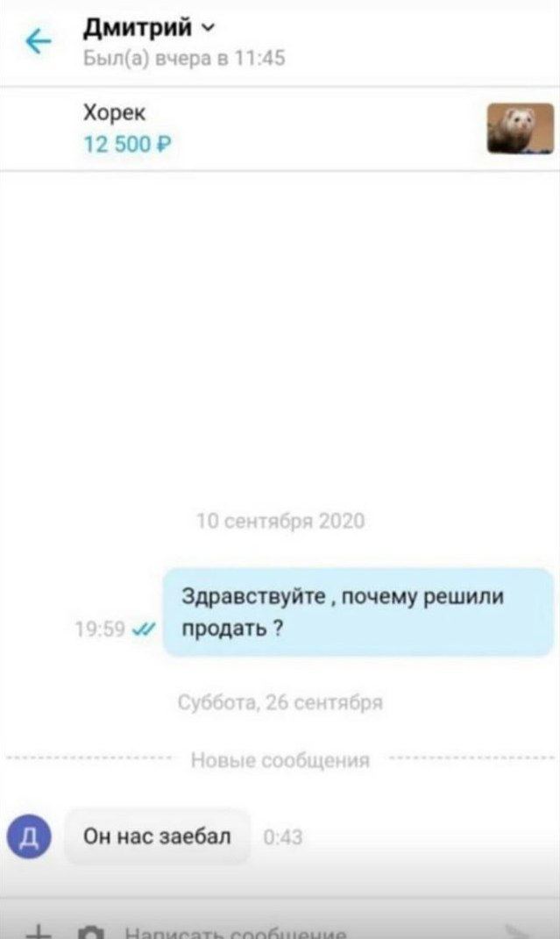
Task: Open Дмитрий's profile name in header
Action: (138, 27)
